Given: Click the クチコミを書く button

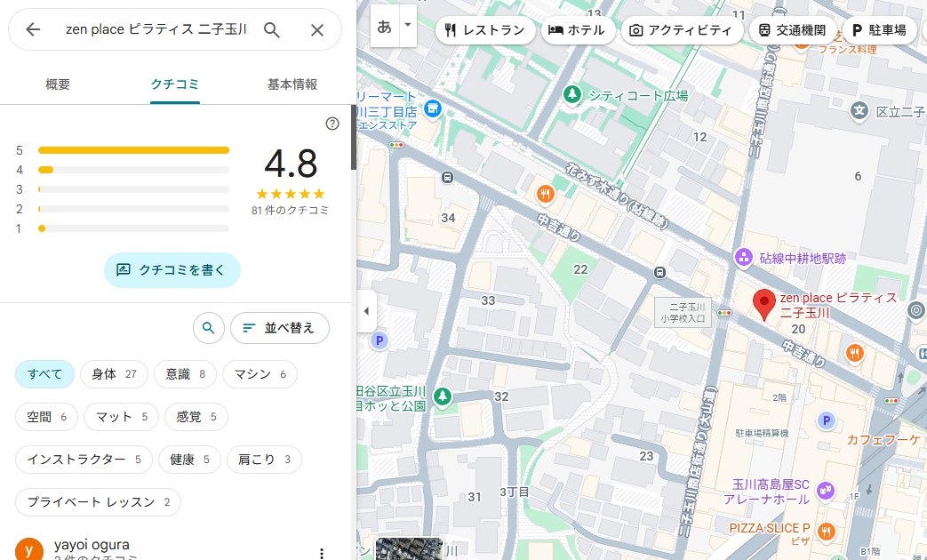Looking at the screenshot, I should (x=172, y=269).
